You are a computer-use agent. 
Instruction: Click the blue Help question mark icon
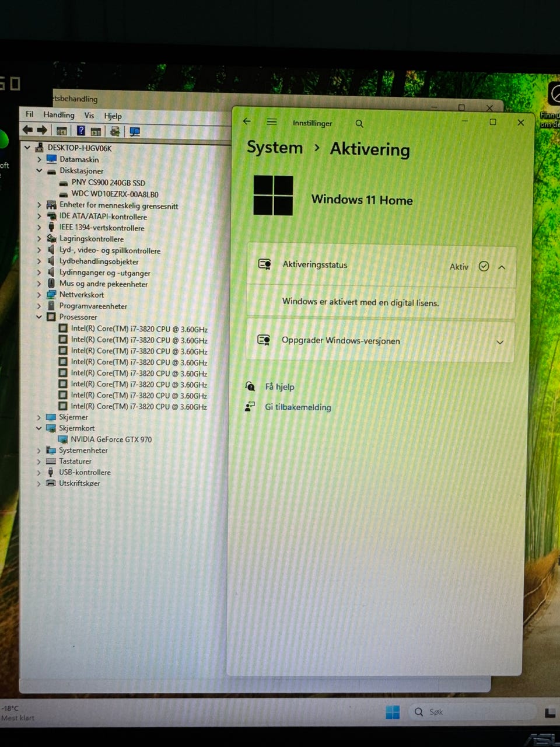click(x=81, y=131)
